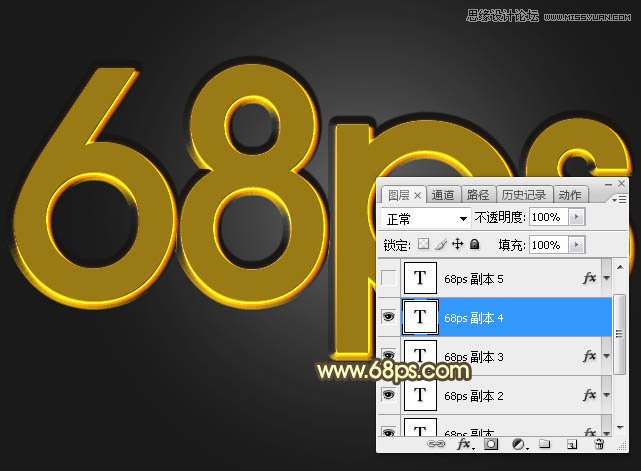
Task: Toggle lock position move icon
Action: [457, 244]
